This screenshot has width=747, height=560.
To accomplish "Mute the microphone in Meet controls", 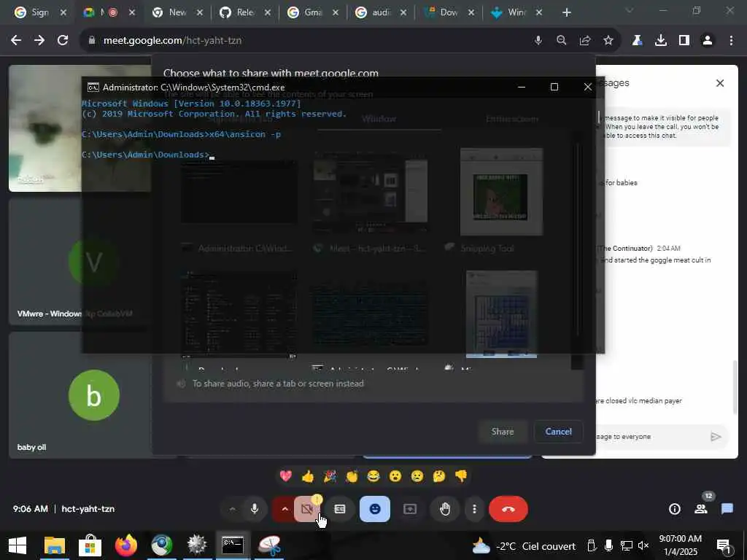I will pyautogui.click(x=255, y=509).
